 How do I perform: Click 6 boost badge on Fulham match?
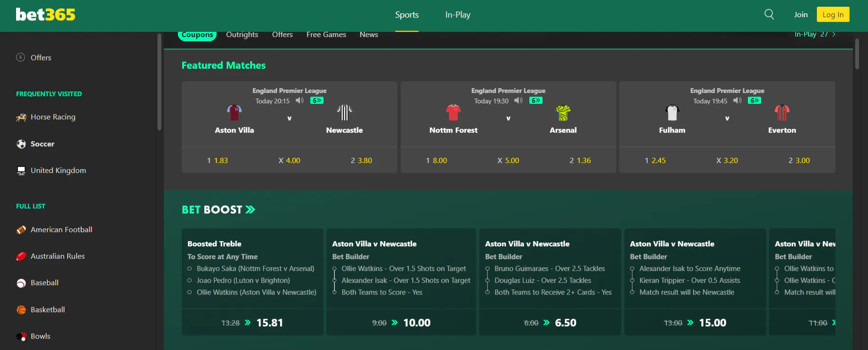[754, 100]
